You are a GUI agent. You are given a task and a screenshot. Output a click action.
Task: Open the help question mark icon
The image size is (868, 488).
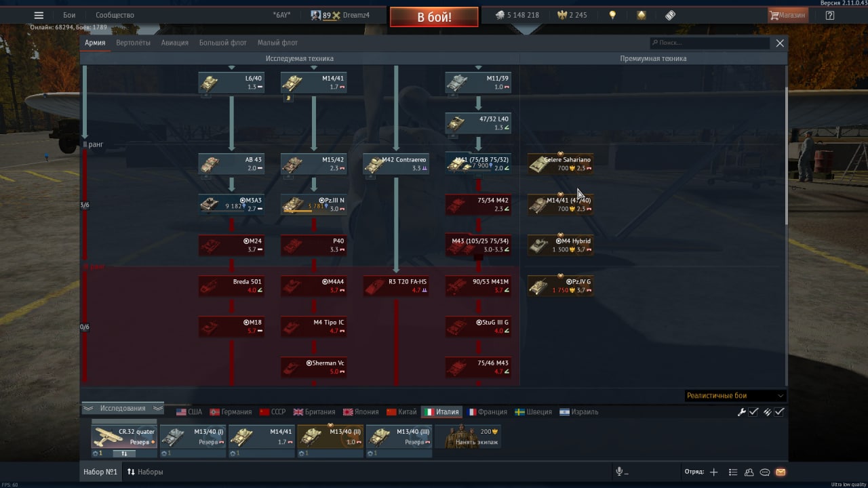830,15
